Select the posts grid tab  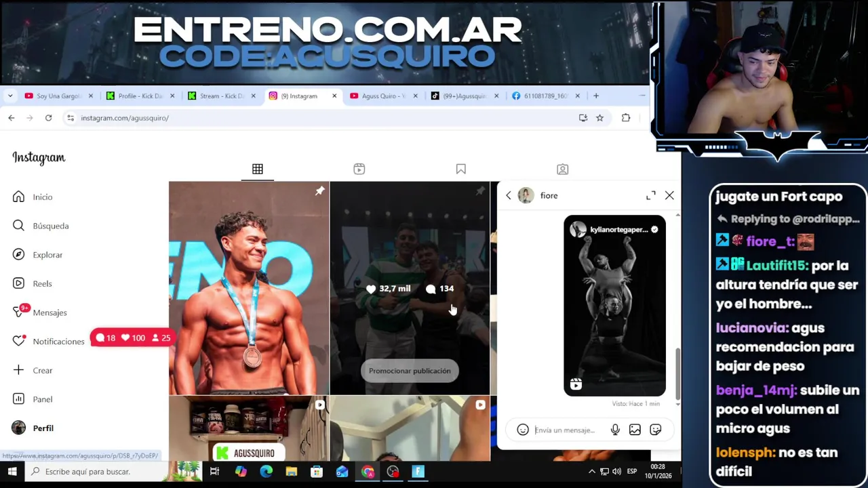point(258,169)
